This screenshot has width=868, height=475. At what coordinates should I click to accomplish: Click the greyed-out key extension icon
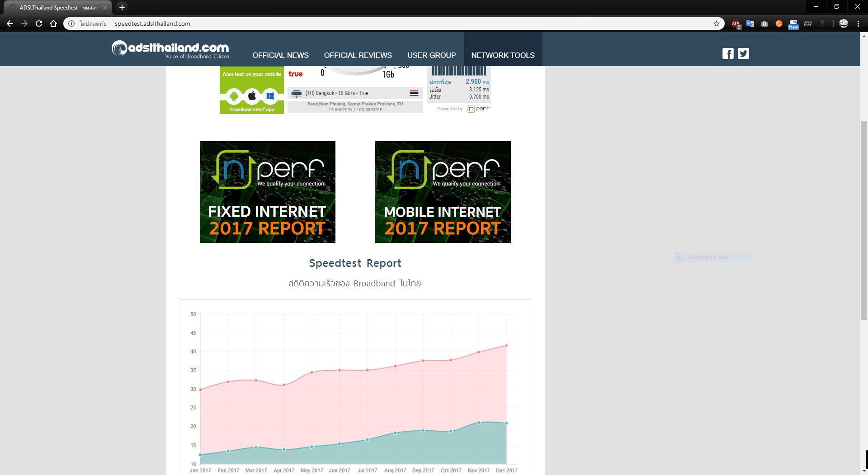tap(822, 24)
